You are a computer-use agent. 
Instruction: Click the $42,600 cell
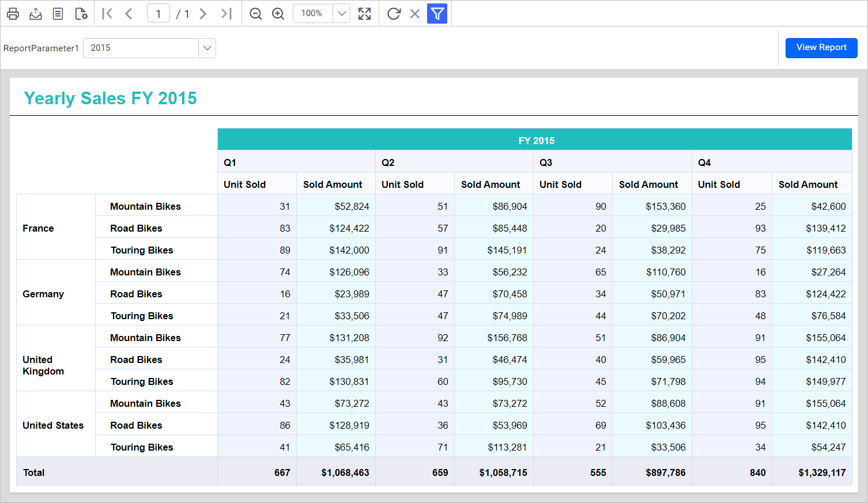812,206
